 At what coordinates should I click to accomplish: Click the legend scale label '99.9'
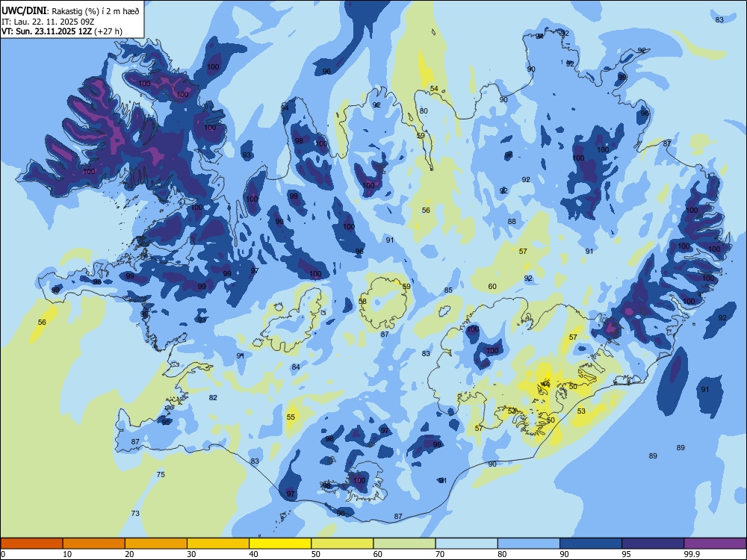(691, 554)
